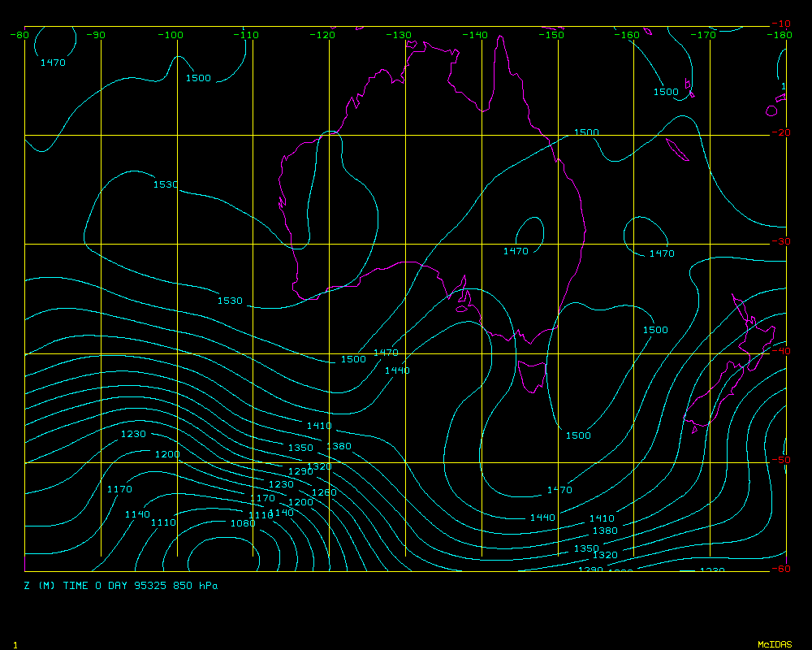Image resolution: width=812 pixels, height=650 pixels.
Task: Click the -100 longitude label
Action: click(x=171, y=35)
